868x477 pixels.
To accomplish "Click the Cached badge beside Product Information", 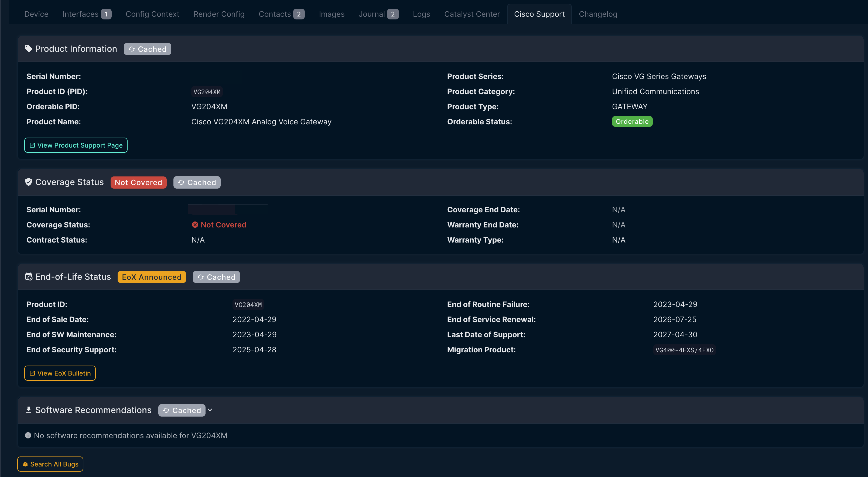I will pyautogui.click(x=148, y=49).
